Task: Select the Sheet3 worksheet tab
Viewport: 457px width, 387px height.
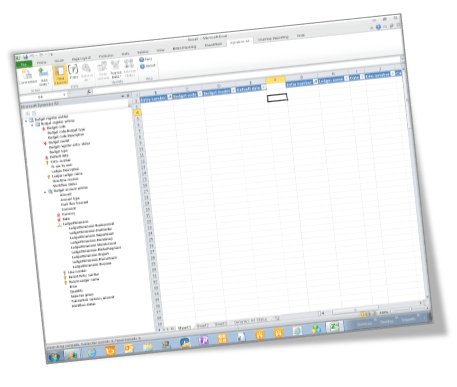Action: (221, 324)
